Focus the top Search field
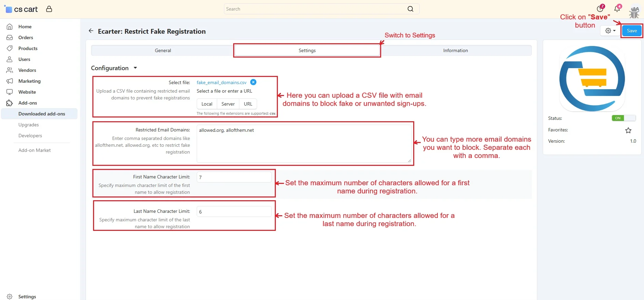Screen dimensions: 644x300 coord(321,9)
